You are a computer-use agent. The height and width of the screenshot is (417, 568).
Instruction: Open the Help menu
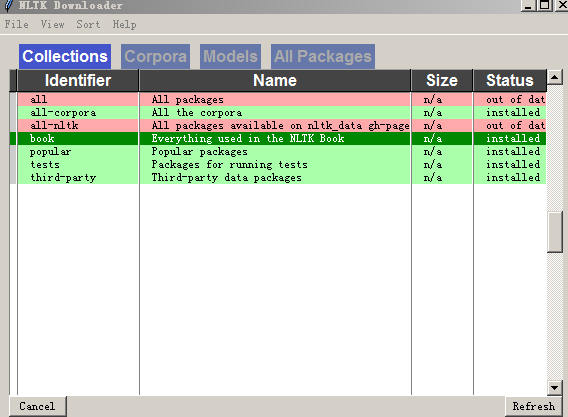[124, 24]
